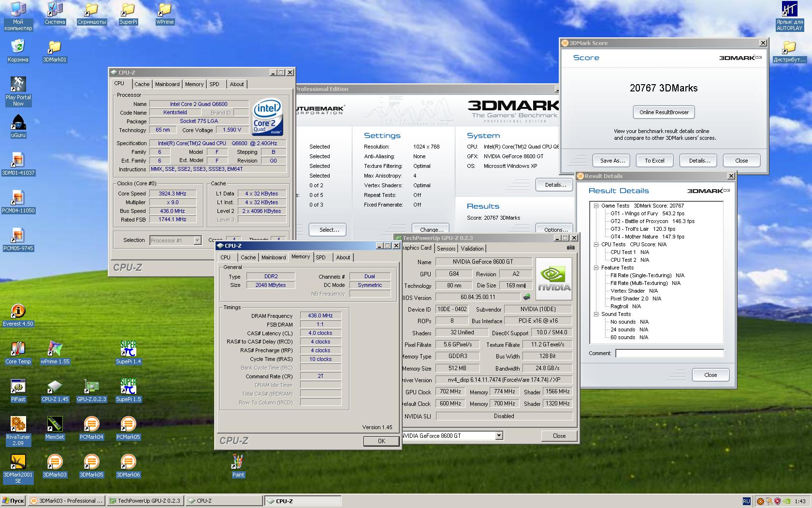
Task: Launch 3DMark06 desktop shortcut
Action: [x=128, y=466]
